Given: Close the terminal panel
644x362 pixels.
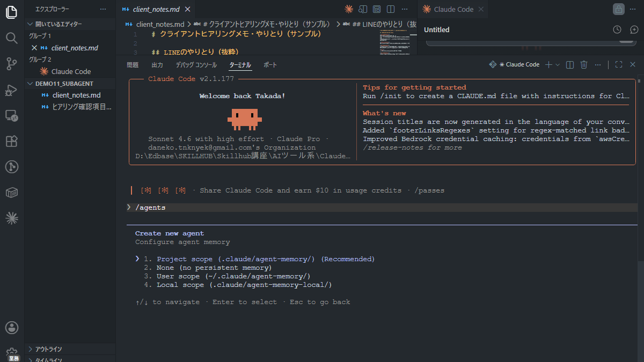Looking at the screenshot, I should [633, 64].
